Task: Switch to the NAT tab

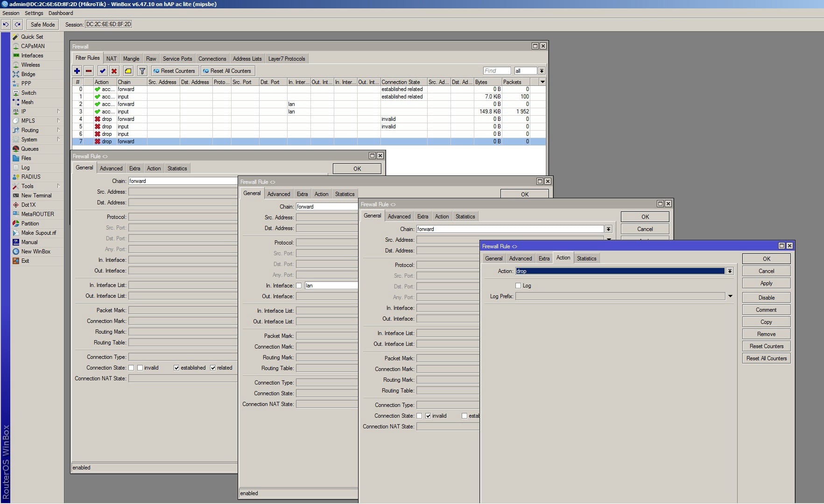Action: click(x=111, y=59)
